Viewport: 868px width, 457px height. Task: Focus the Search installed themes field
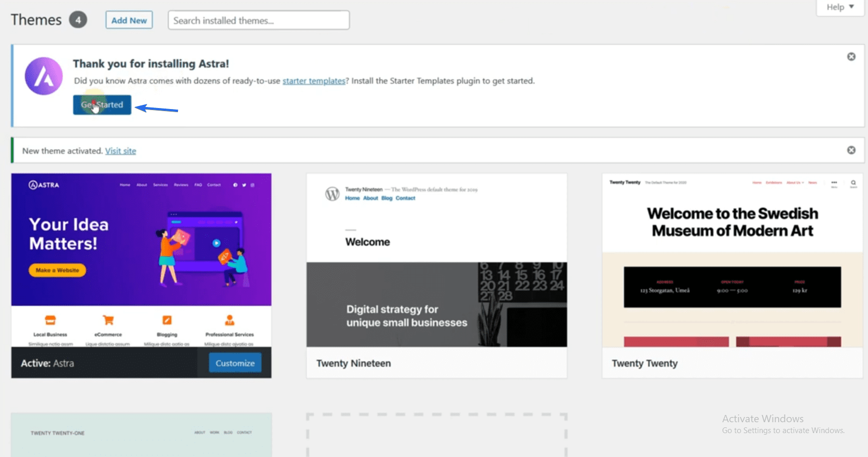coord(258,20)
